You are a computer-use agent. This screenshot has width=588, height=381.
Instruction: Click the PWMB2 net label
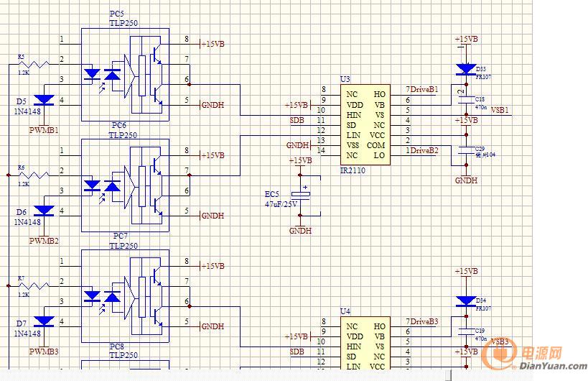44,241
